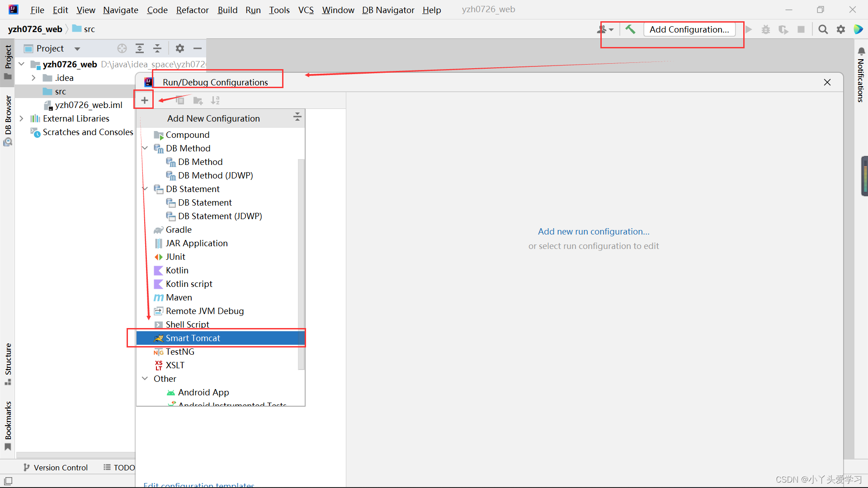Click the Add Configuration... button
Viewport: 868px width, 488px height.
pyautogui.click(x=689, y=29)
